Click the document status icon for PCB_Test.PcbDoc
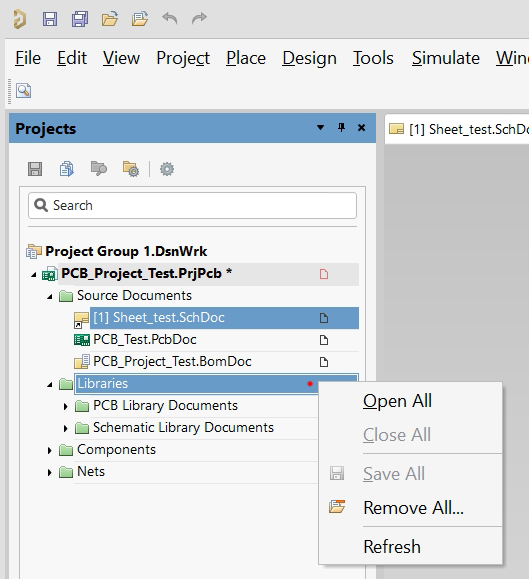 click(x=324, y=340)
